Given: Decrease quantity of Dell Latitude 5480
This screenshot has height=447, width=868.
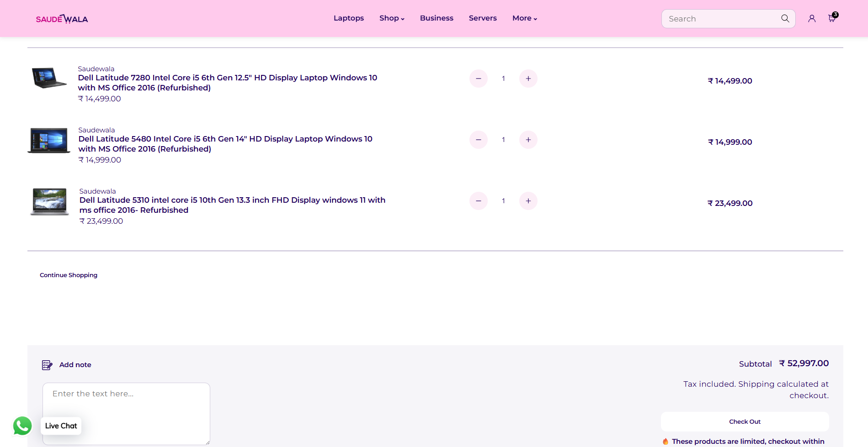Looking at the screenshot, I should coord(478,140).
